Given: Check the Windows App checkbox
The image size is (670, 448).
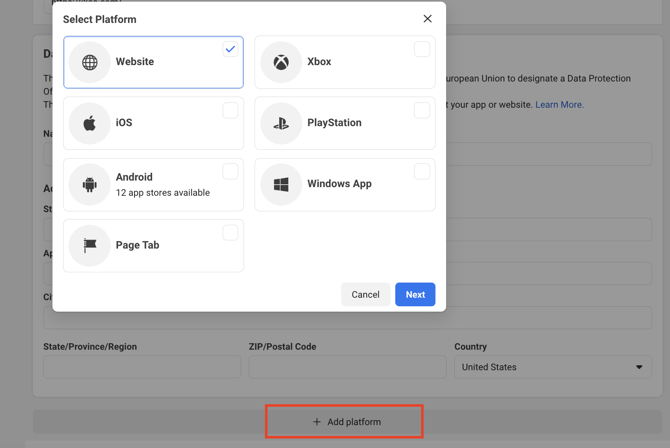Looking at the screenshot, I should click(x=422, y=172).
